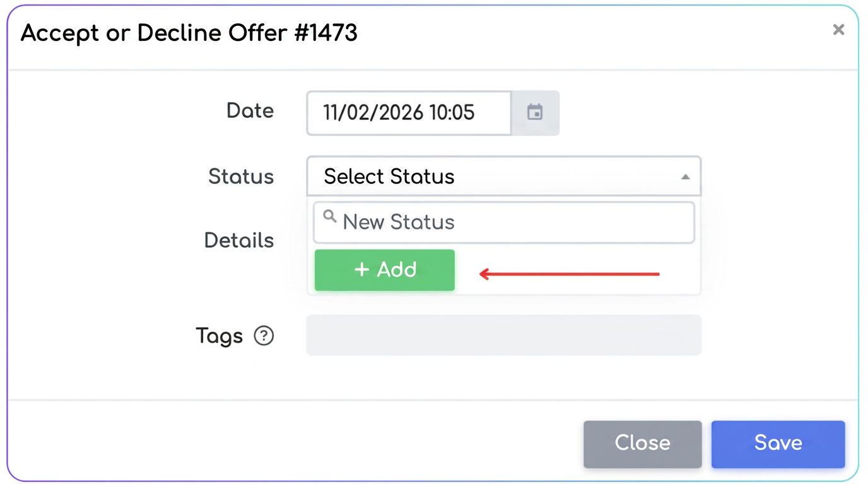Click the Details field label
The height and width of the screenshot is (484, 868).
239,240
